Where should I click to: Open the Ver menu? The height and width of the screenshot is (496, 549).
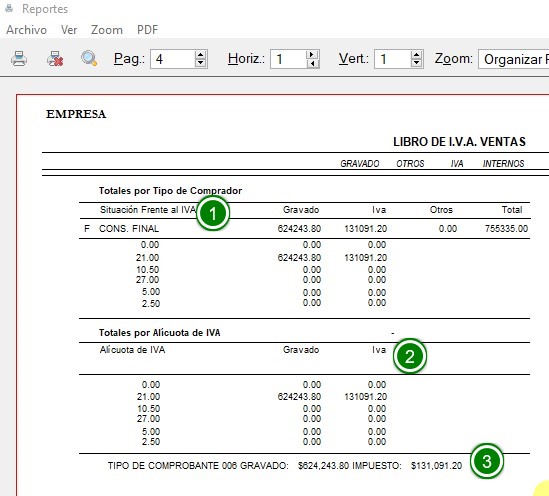tap(69, 30)
